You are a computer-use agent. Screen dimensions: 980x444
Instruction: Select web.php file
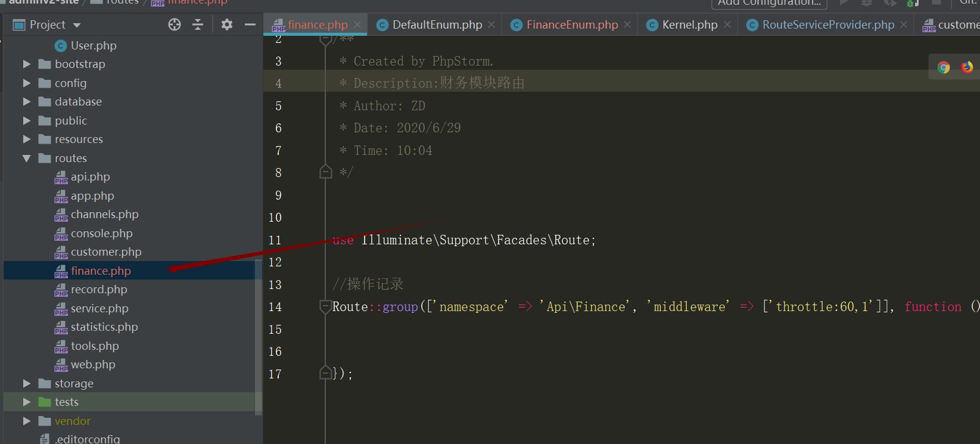pos(93,365)
